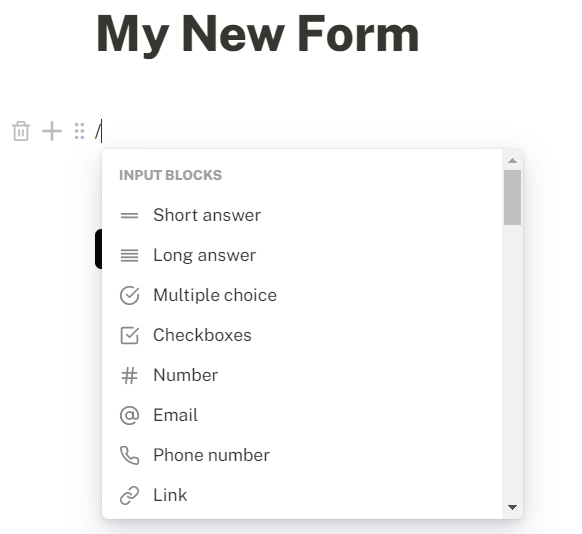Click the scrollbar thumb in block menu
The width and height of the screenshot is (582, 534).
[x=513, y=197]
